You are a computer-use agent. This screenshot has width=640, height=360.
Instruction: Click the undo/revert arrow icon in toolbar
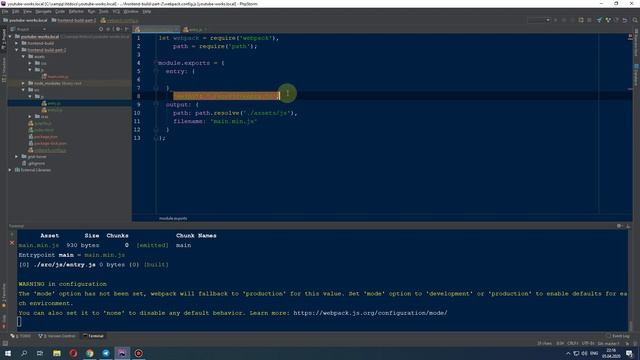[x=625, y=20]
